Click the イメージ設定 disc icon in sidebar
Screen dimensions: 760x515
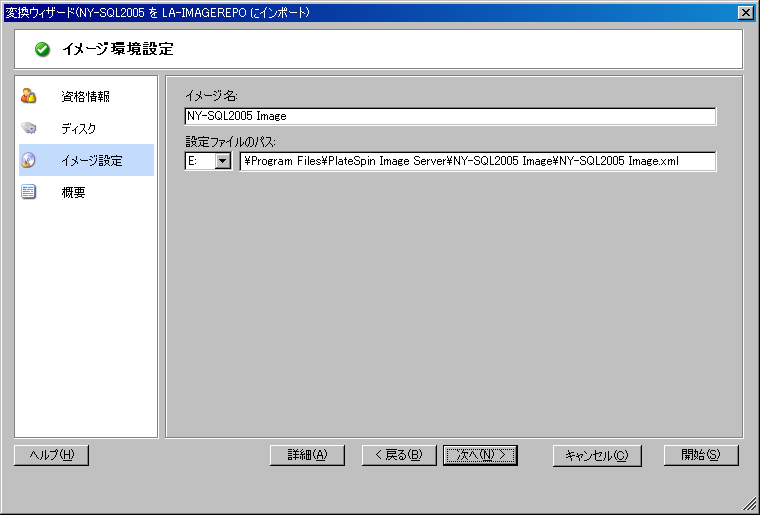pos(29,160)
